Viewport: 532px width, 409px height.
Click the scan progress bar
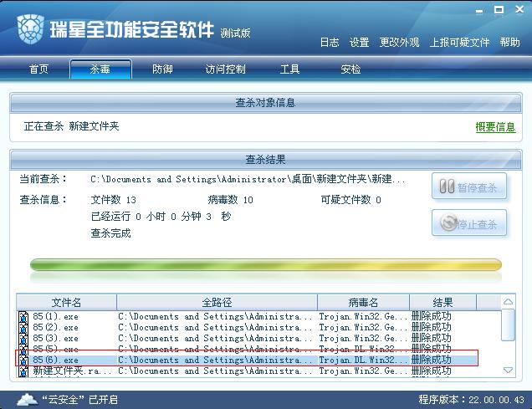click(x=266, y=265)
